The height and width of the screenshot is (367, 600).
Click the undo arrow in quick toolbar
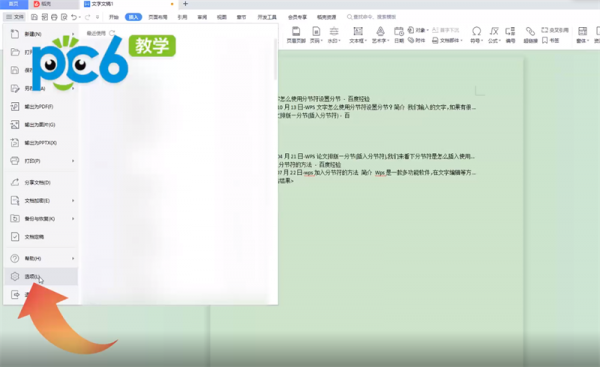74,17
